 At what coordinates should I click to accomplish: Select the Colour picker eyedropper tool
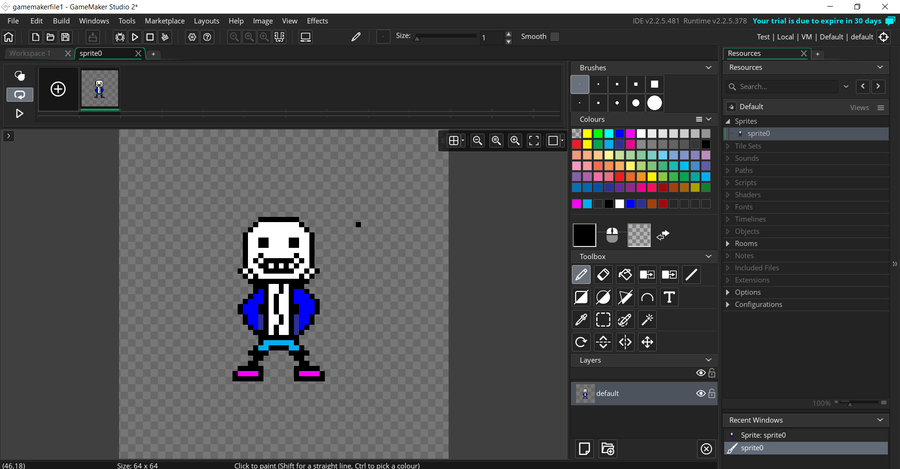(581, 320)
